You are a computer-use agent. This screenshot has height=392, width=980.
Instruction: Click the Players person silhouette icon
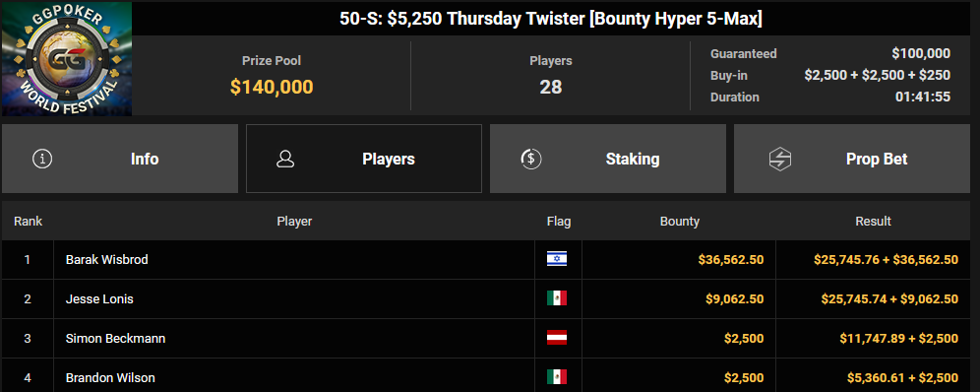(x=285, y=159)
